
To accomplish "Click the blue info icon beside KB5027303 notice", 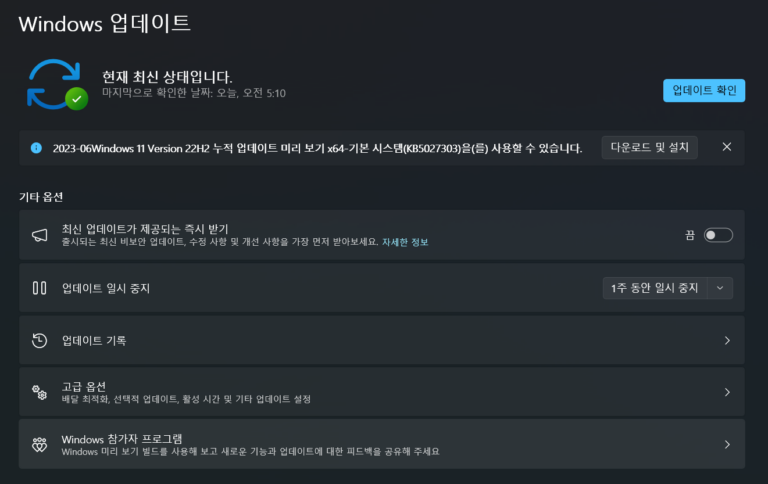I will (36, 148).
